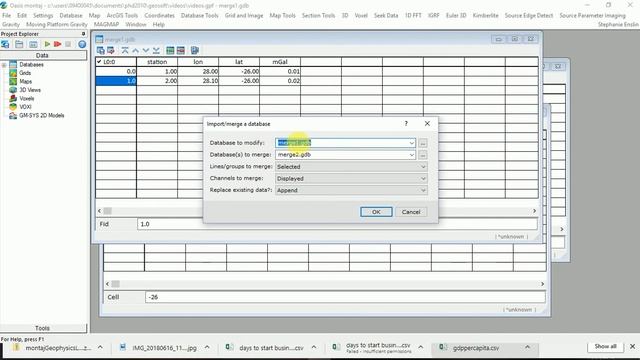Open the blue help globe icon

coord(82,44)
